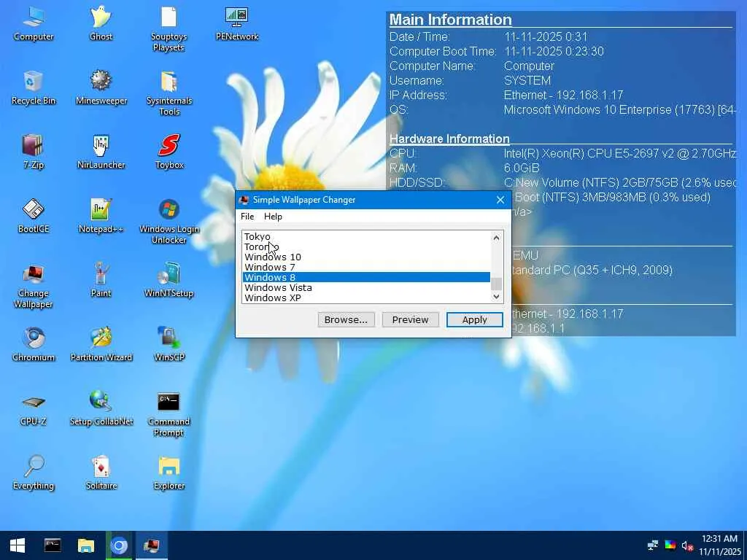Click the BootICE desktop icon
Image resolution: width=747 pixels, height=560 pixels.
(34, 217)
